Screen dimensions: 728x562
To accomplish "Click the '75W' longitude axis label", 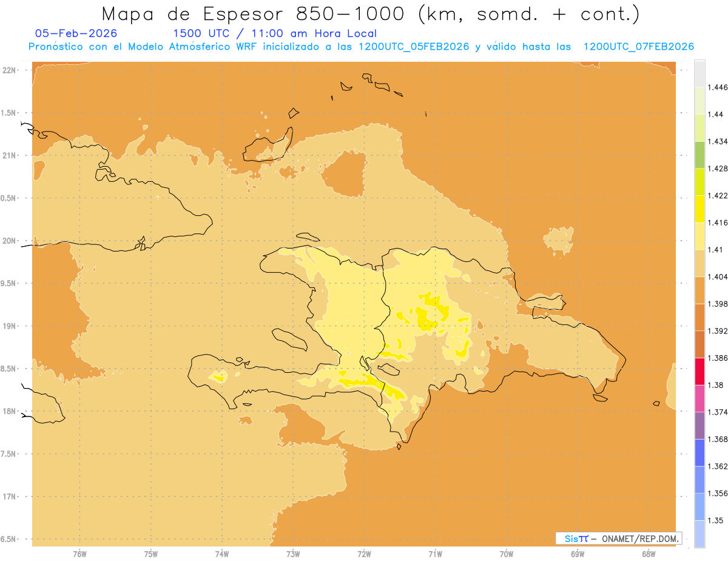I will pyautogui.click(x=151, y=554).
